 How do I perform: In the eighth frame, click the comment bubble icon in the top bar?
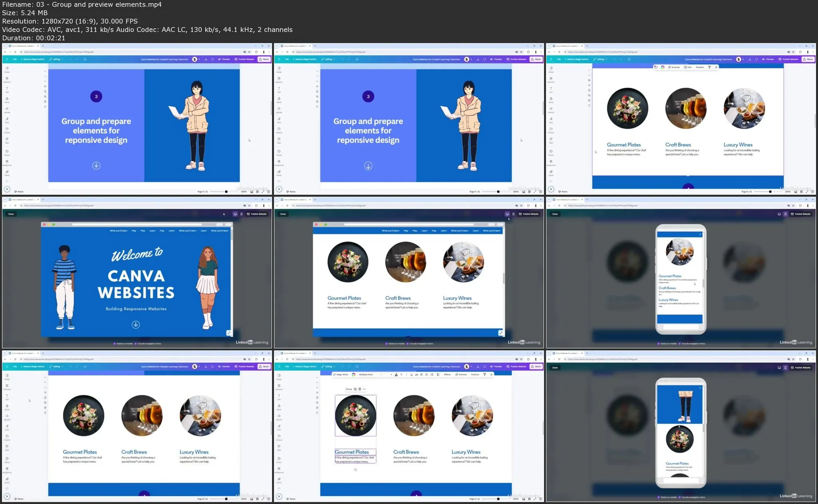[484, 366]
